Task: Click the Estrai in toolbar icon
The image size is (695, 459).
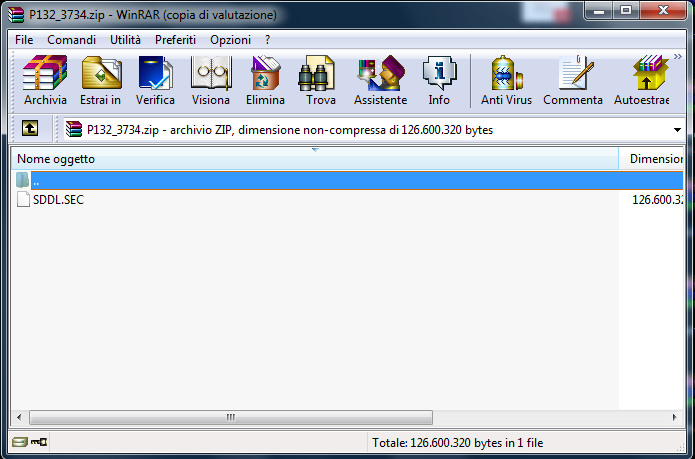Action: click(101, 80)
